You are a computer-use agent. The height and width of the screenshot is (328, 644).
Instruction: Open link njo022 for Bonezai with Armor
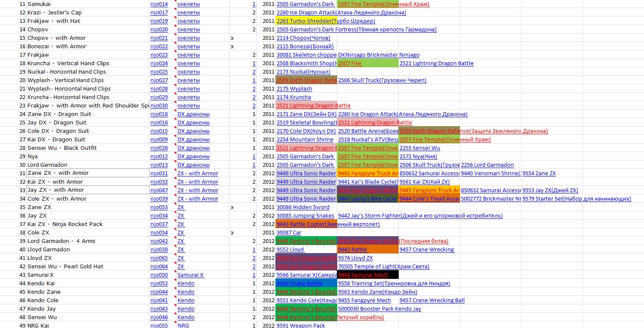pos(159,47)
